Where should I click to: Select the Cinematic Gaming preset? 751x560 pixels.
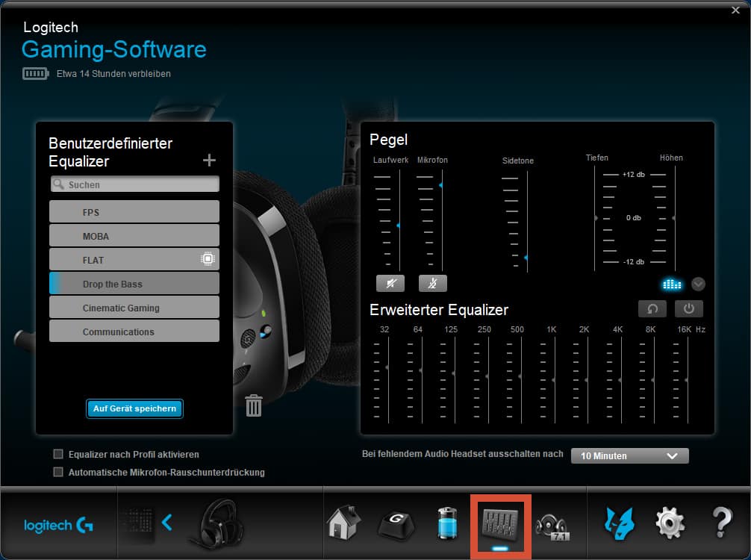tap(134, 308)
